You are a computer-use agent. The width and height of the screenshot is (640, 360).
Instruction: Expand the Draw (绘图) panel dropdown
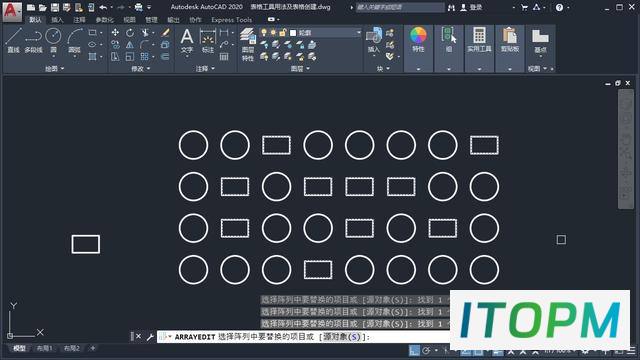55,69
